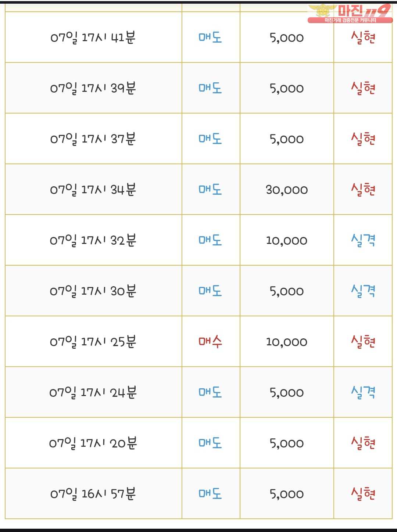The height and width of the screenshot is (532, 397).
Task: Click 실현 in the 16시 57분 row
Action: coord(363,493)
